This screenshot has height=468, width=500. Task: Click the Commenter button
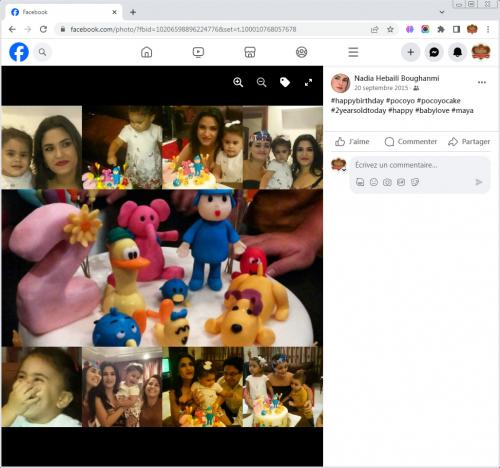point(411,142)
